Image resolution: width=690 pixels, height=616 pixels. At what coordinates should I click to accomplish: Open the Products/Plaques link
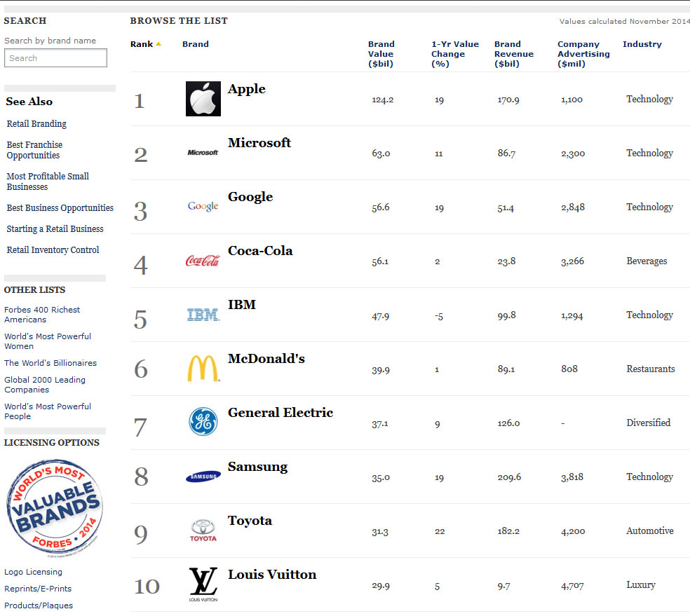39,605
